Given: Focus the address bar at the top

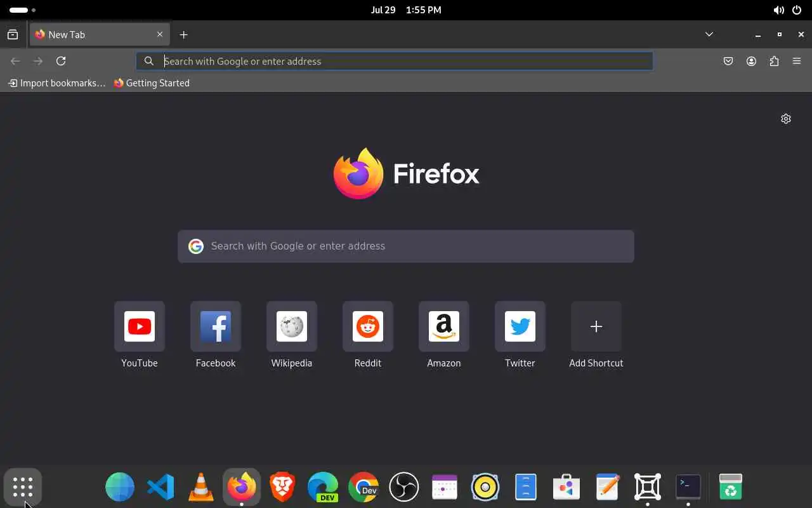Looking at the screenshot, I should pos(395,61).
